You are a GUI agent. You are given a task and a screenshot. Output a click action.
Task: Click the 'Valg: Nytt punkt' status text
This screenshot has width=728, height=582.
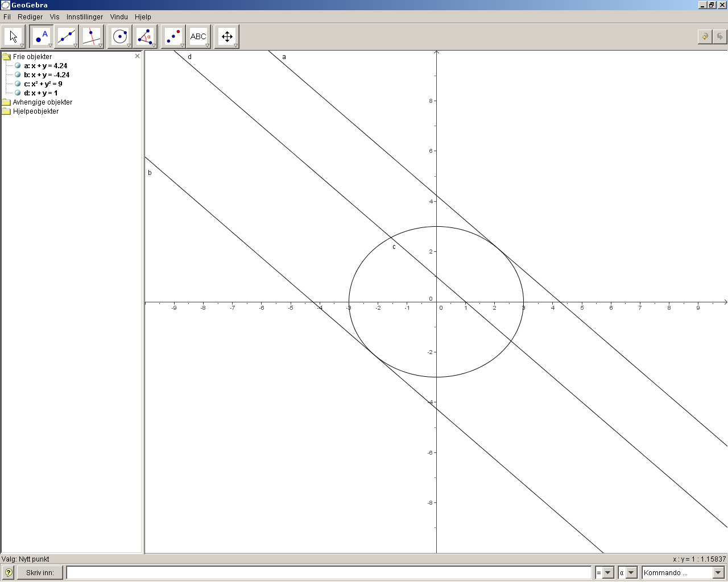[26, 559]
